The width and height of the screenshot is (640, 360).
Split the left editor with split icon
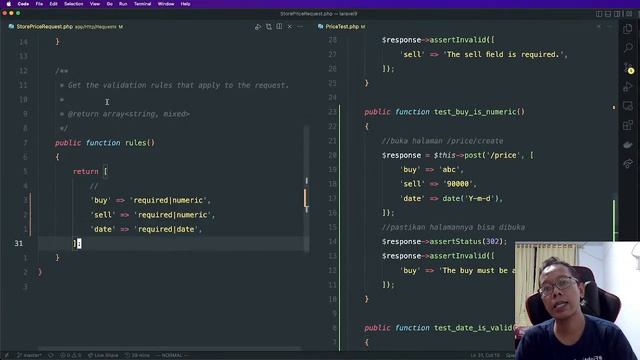tap(279, 27)
